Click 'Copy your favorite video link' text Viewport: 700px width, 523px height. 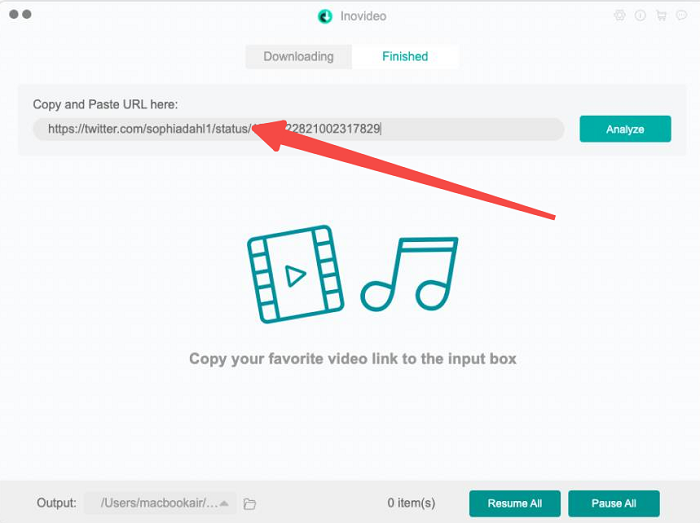(353, 359)
